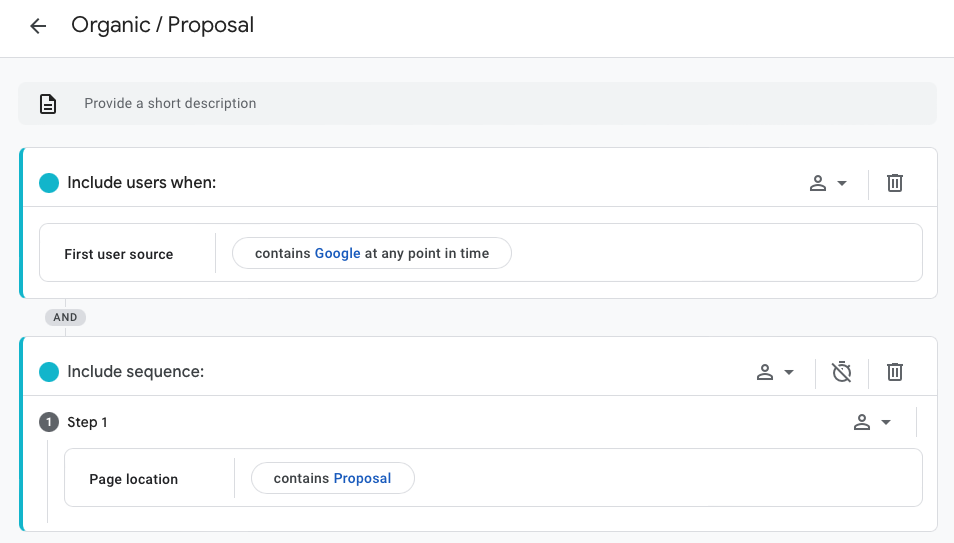Delete the Include users when condition group
The image size is (954, 543).
point(894,183)
